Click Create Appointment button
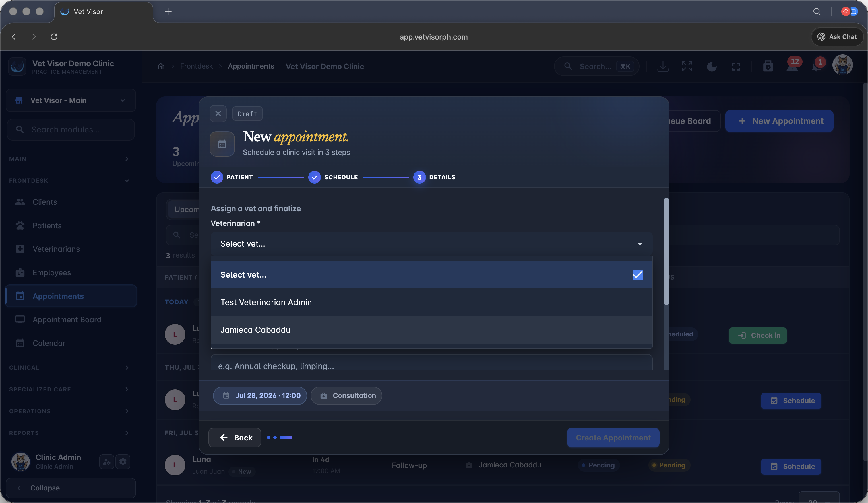 click(613, 438)
